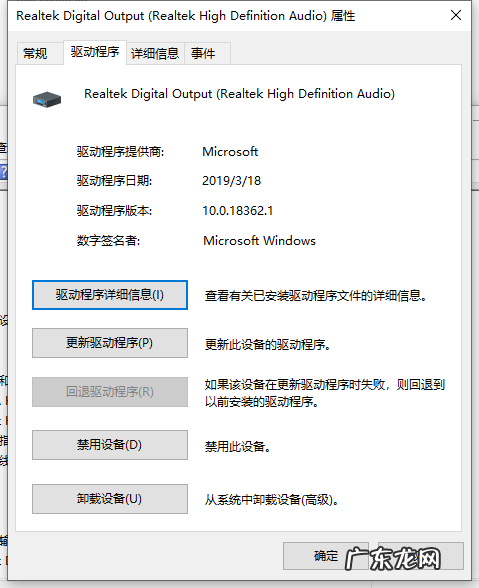
Task: Click the provider value Microsoft
Action: (230, 152)
